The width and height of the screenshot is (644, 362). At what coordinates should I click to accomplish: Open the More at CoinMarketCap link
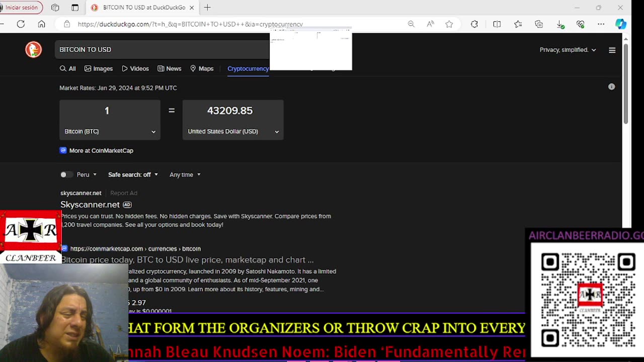pos(101,150)
